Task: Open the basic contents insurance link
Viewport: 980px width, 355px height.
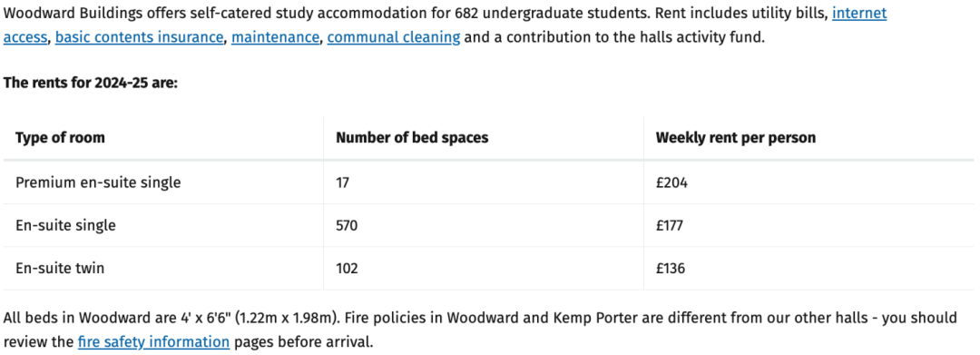Action: click(140, 37)
